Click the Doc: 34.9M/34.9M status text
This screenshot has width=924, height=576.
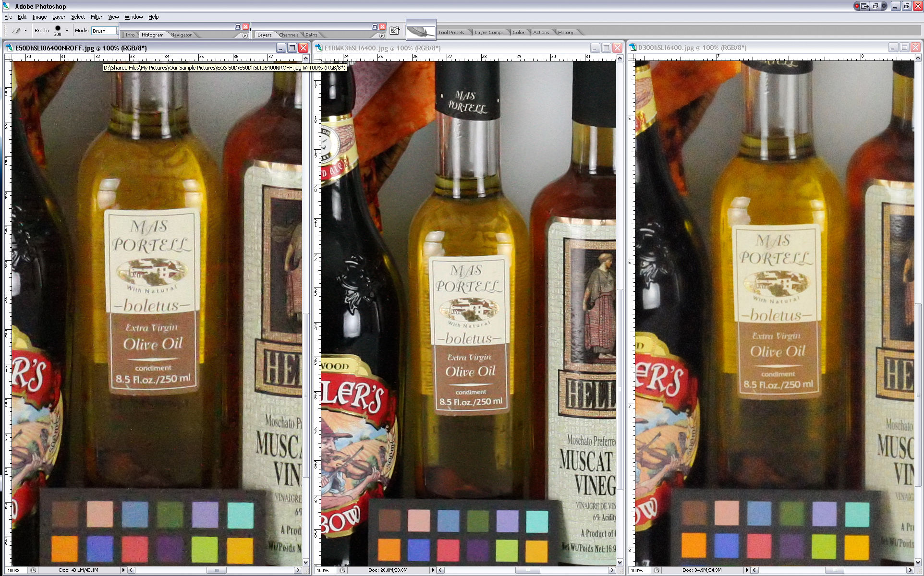(x=702, y=570)
